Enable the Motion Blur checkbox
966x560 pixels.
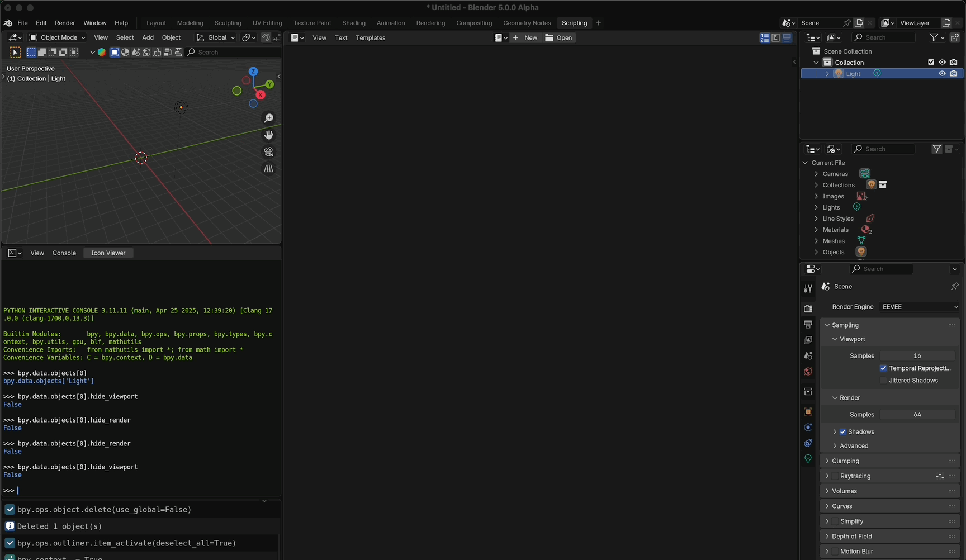click(835, 552)
